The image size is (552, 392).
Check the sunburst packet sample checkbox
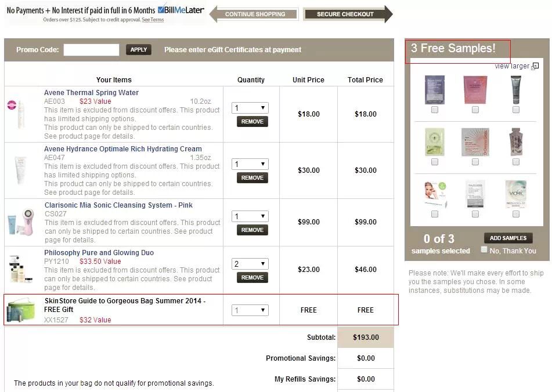pos(475,162)
